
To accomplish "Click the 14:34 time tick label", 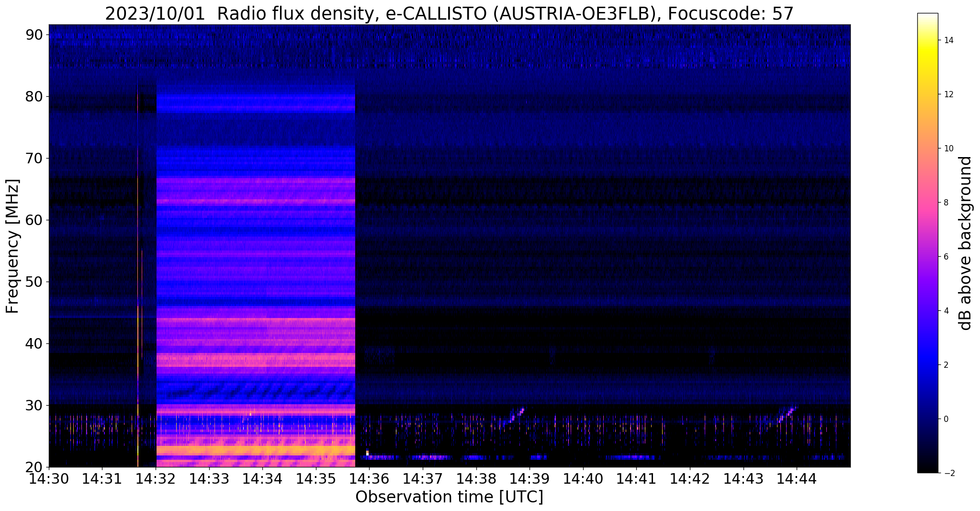I will point(262,478).
